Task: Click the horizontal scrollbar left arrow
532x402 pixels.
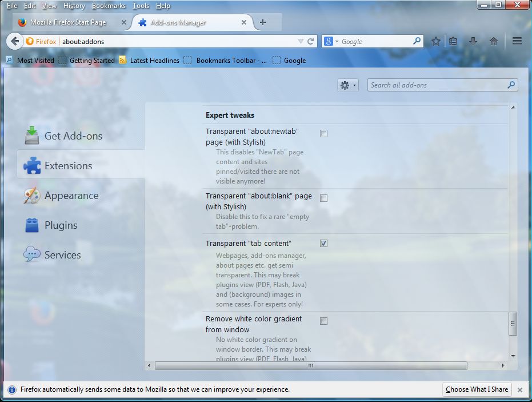Action: pyautogui.click(x=149, y=365)
